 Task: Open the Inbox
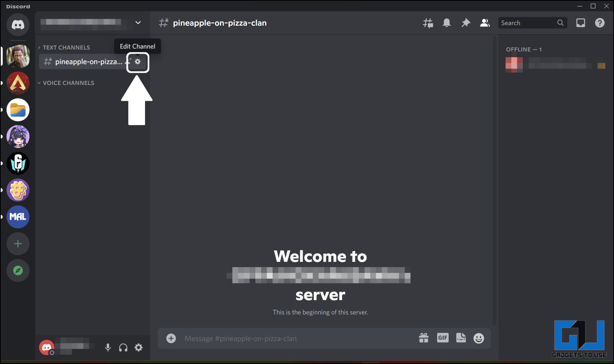coord(581,23)
